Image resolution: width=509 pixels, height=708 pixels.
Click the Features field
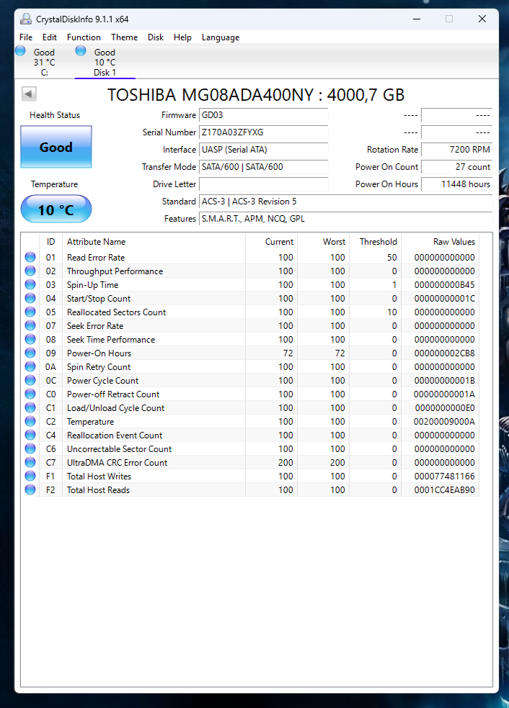pyautogui.click(x=346, y=219)
